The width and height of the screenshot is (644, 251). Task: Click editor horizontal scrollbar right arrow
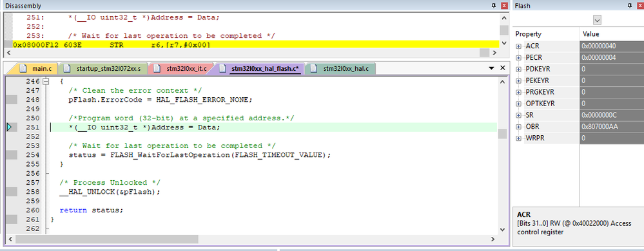pyautogui.click(x=493, y=239)
